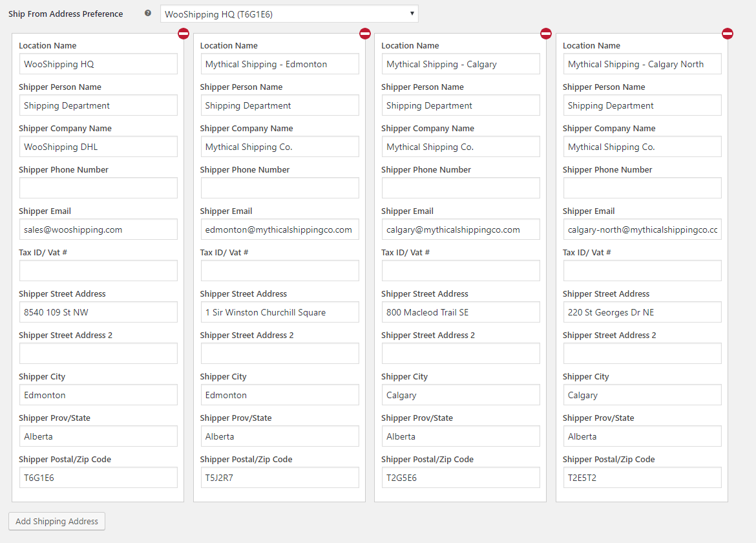Focus the T5J2R7 postal code field
756x543 pixels.
280,478
